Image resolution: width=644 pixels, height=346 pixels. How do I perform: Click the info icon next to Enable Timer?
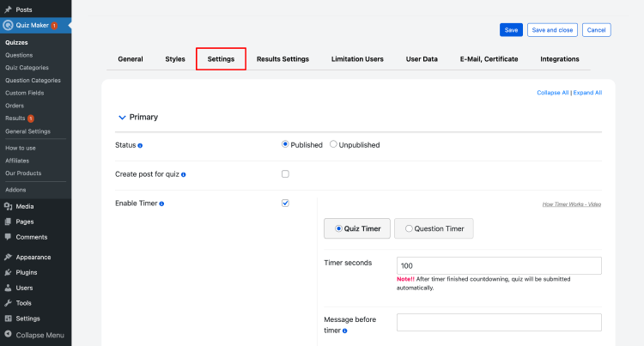click(161, 204)
